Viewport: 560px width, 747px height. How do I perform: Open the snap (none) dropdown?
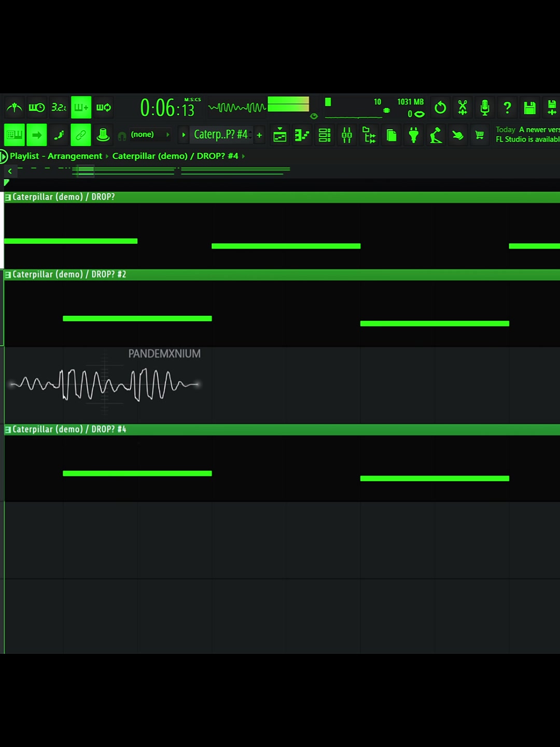pos(150,135)
